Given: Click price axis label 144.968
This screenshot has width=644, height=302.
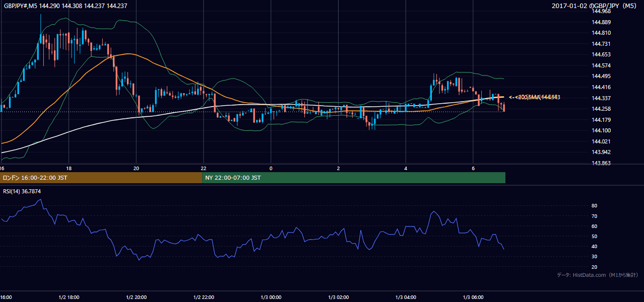Looking at the screenshot, I should (601, 11).
